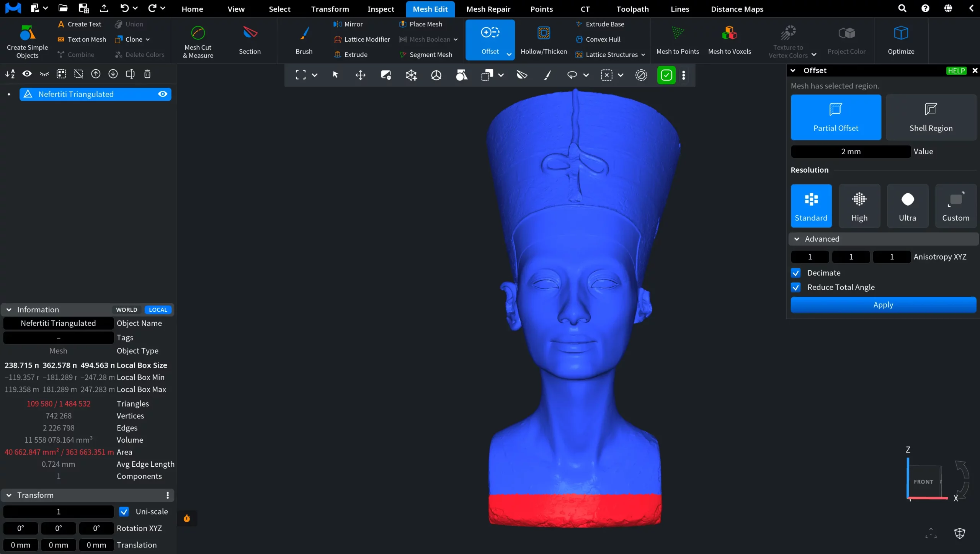The width and height of the screenshot is (980, 554).
Task: Click the open folder icon
Action: pos(63,8)
